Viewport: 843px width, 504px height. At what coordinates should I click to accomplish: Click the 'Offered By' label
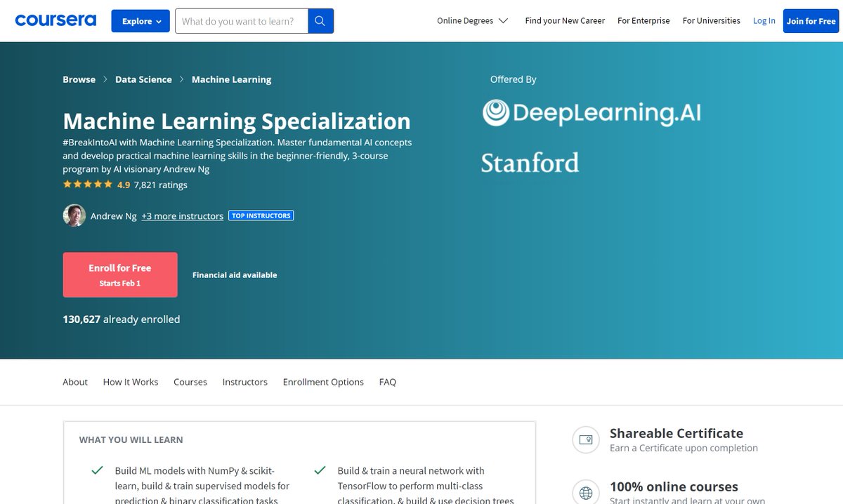tap(514, 79)
